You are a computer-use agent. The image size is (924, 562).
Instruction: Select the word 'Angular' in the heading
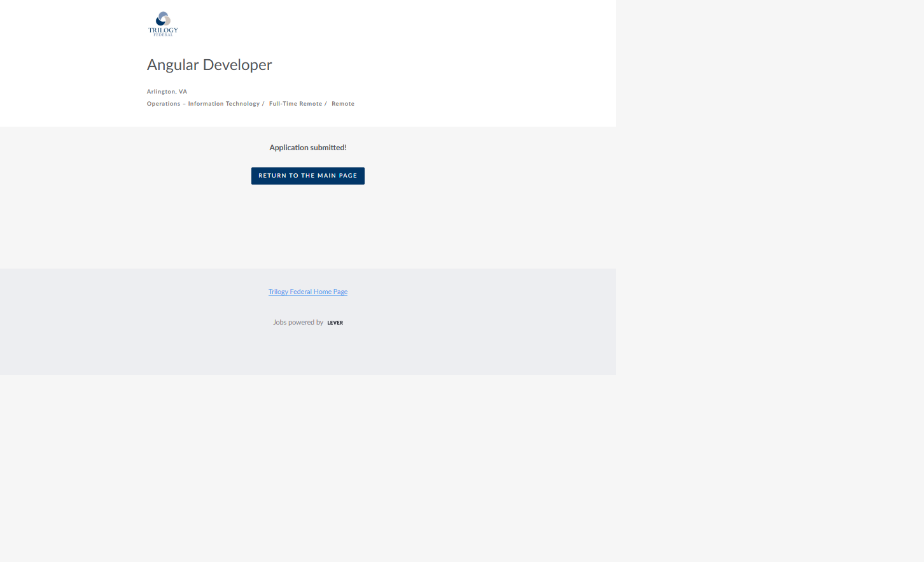pos(172,65)
